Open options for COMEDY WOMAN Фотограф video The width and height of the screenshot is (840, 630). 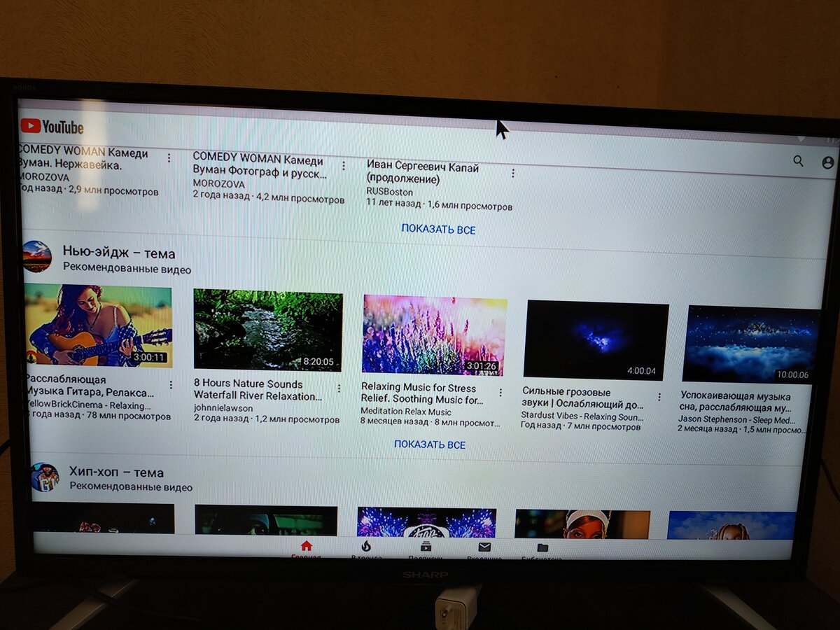point(343,167)
